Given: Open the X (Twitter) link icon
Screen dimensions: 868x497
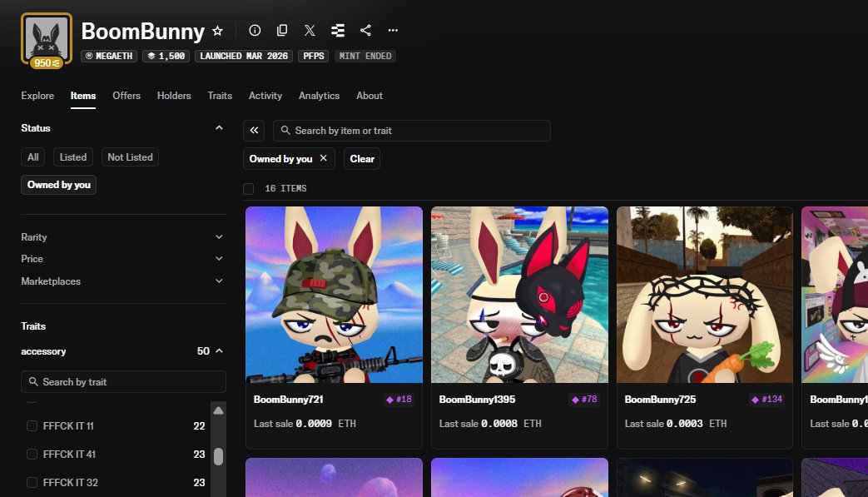Looking at the screenshot, I should (310, 31).
